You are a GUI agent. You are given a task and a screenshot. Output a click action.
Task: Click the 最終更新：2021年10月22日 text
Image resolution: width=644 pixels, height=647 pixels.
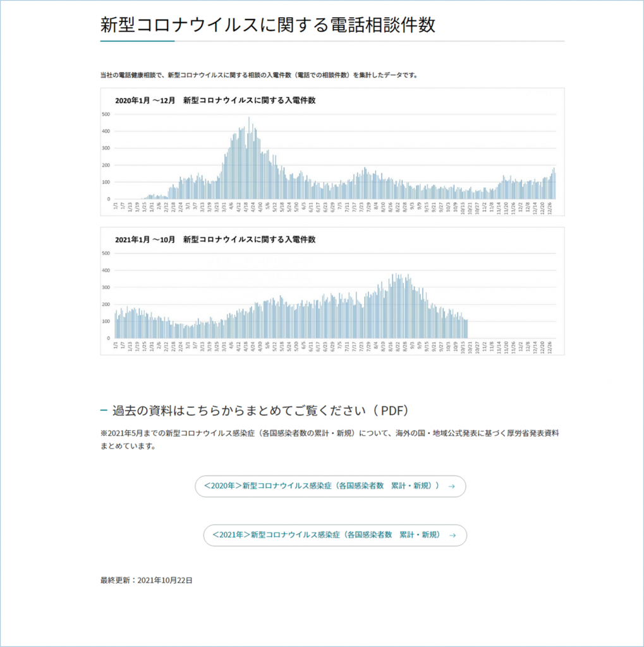click(146, 579)
